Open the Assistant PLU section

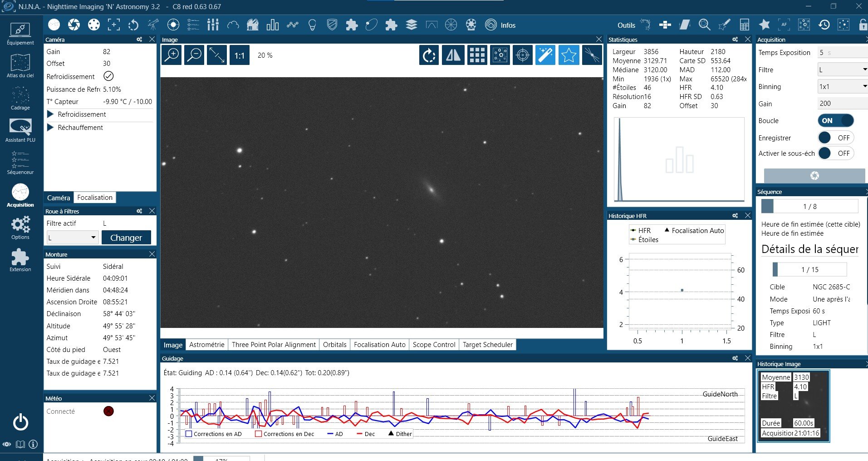(x=20, y=130)
